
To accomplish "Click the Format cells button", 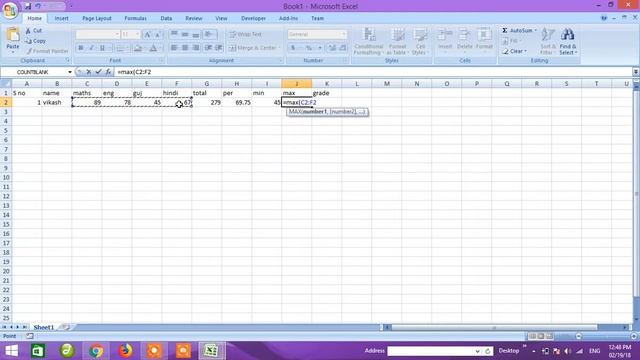I will click(x=484, y=41).
